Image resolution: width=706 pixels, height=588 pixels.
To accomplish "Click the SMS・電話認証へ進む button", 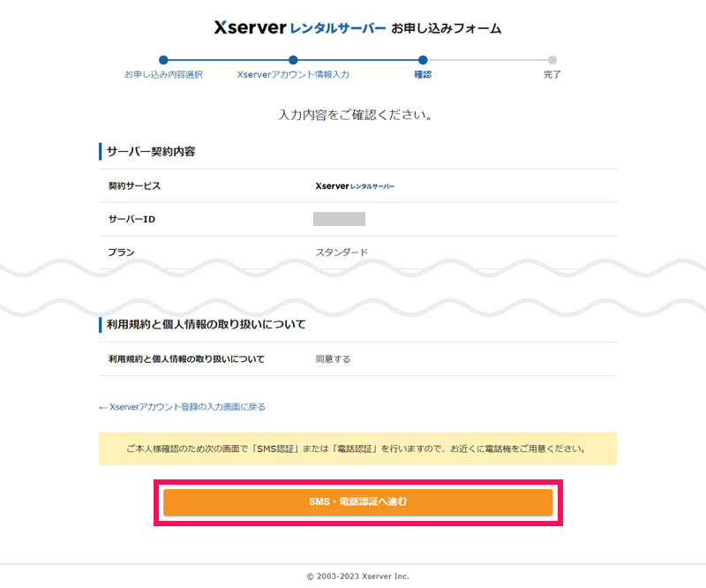I will [357, 502].
